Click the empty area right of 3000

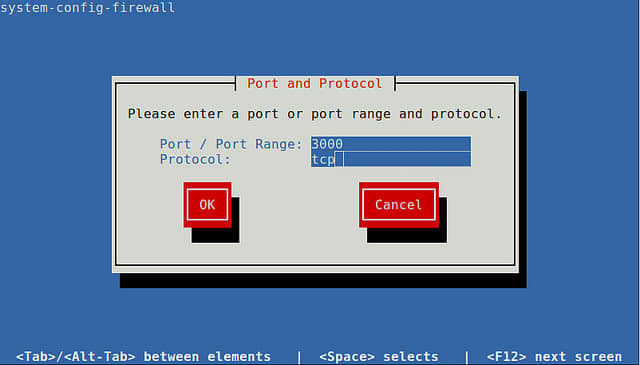407,144
